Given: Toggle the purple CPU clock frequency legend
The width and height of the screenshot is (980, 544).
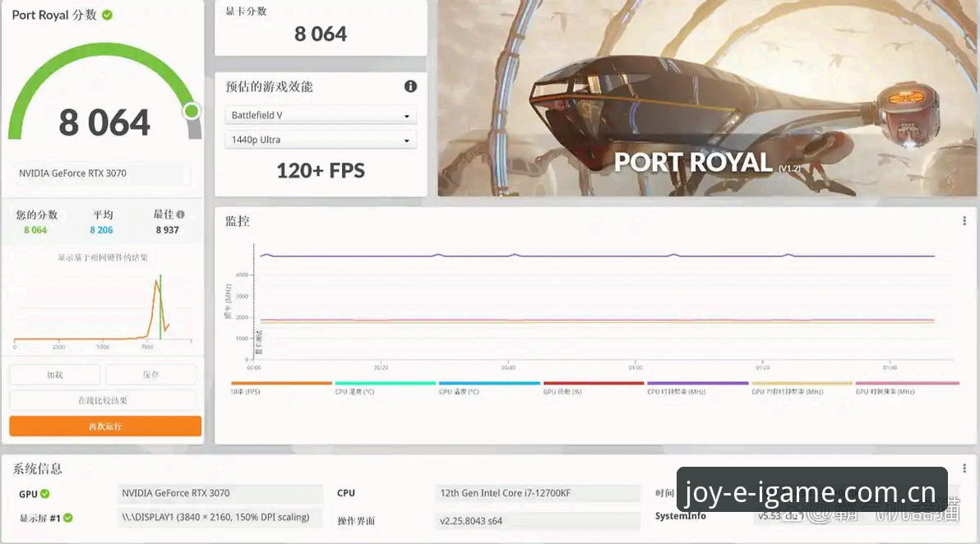Looking at the screenshot, I should (x=697, y=388).
